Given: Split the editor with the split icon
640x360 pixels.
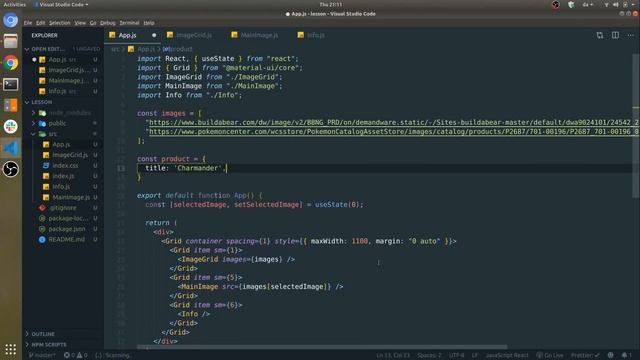Looking at the screenshot, I should pos(615,35).
